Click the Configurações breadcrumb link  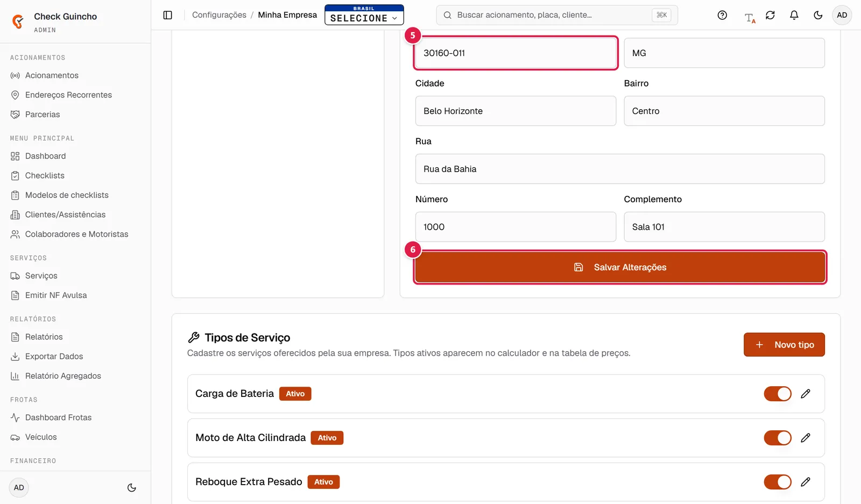[219, 15]
